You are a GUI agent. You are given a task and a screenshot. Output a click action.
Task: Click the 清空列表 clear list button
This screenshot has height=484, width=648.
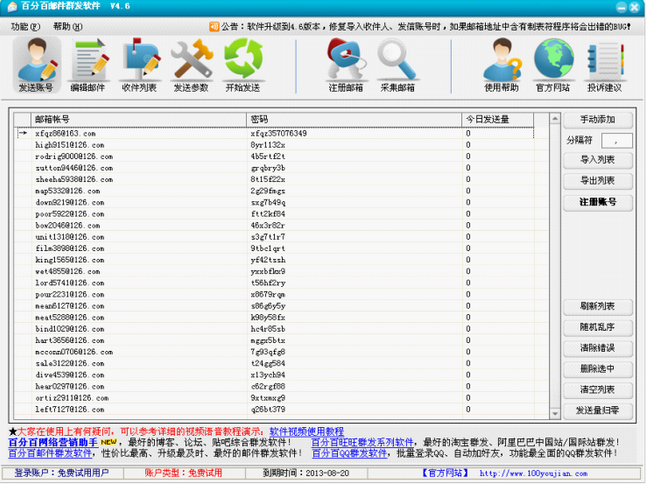point(598,389)
